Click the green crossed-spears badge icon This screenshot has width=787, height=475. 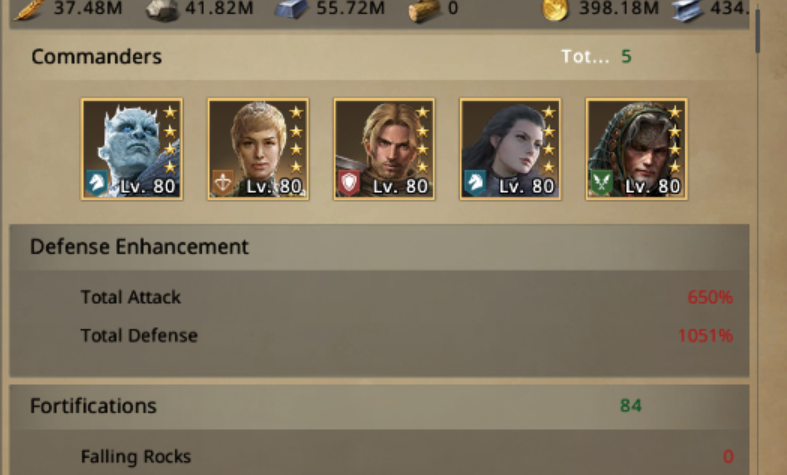coord(601,183)
